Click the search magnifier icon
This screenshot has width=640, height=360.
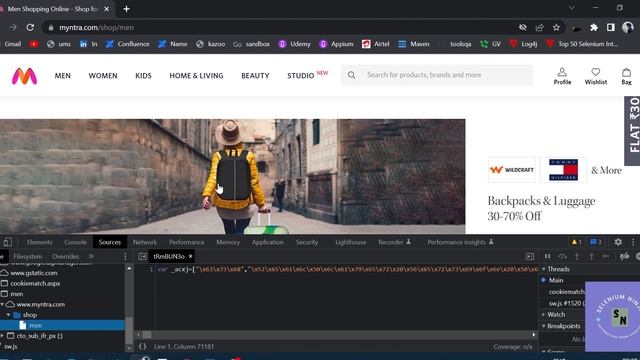click(x=351, y=75)
